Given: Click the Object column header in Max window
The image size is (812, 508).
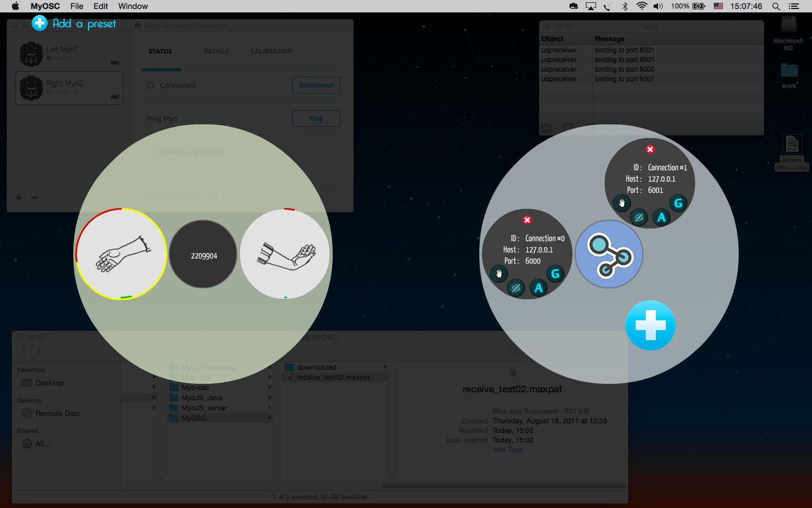Looking at the screenshot, I should click(x=552, y=39).
